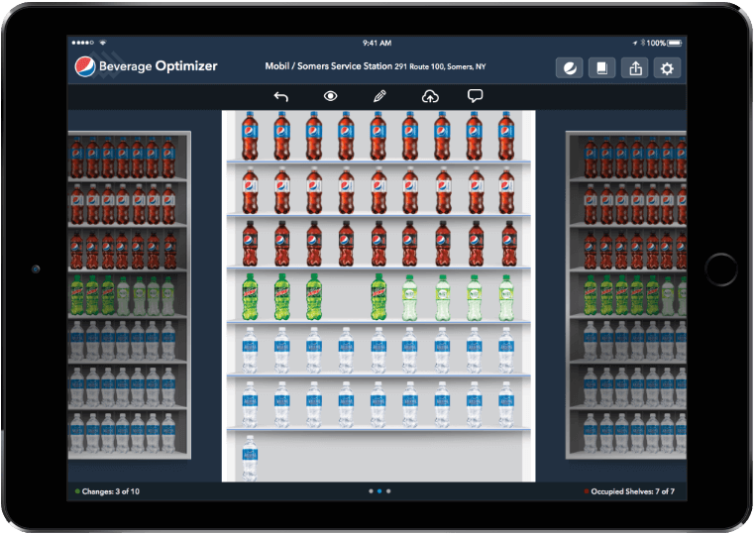Tap the Pepsi logo in the header
Image resolution: width=756 pixels, height=534 pixels.
coord(85,66)
